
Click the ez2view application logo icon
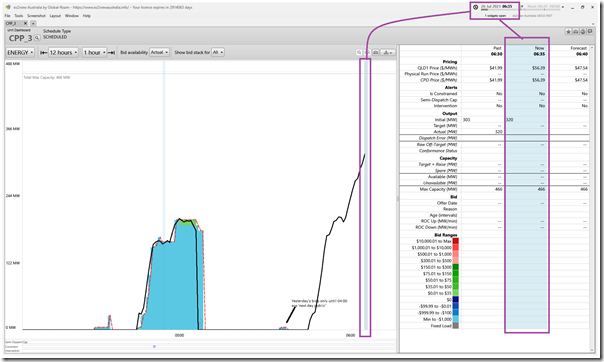point(8,7)
